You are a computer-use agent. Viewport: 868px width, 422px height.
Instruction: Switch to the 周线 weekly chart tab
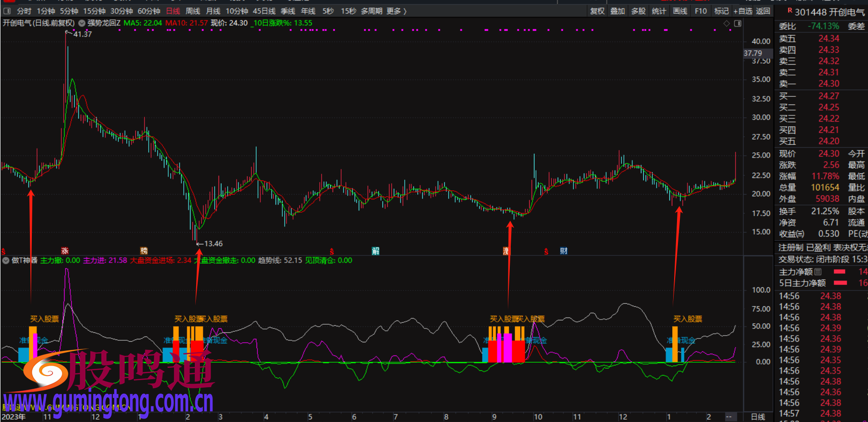tap(192, 11)
